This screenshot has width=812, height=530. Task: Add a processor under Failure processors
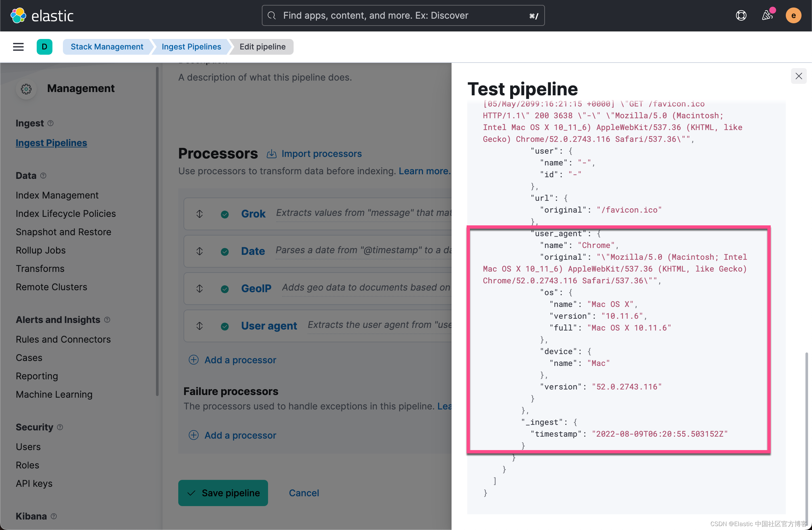tap(232, 435)
